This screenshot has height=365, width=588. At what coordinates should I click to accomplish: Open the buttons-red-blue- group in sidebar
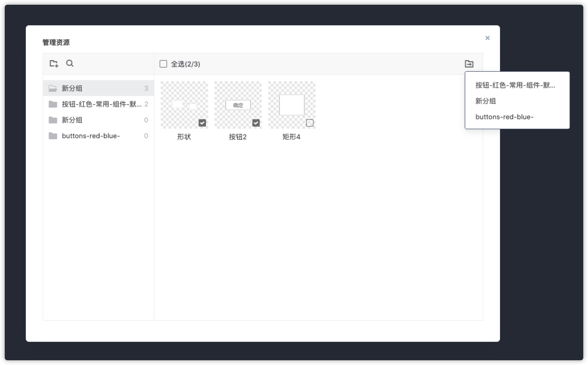tap(91, 136)
